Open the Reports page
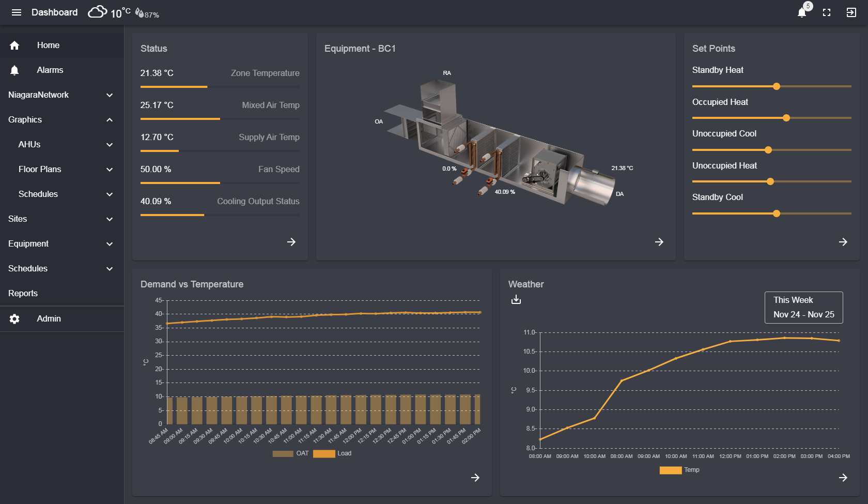 [x=23, y=294]
